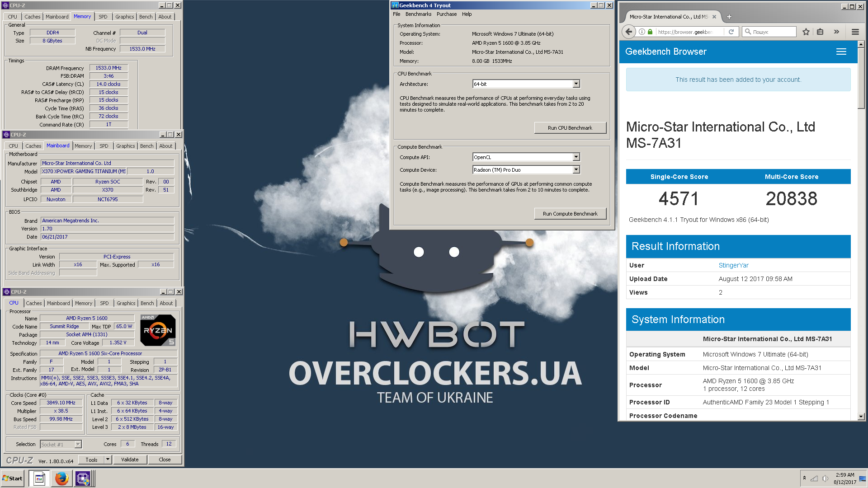Open site information icon in Firefox address bar
This screenshot has height=488, width=868.
[642, 32]
